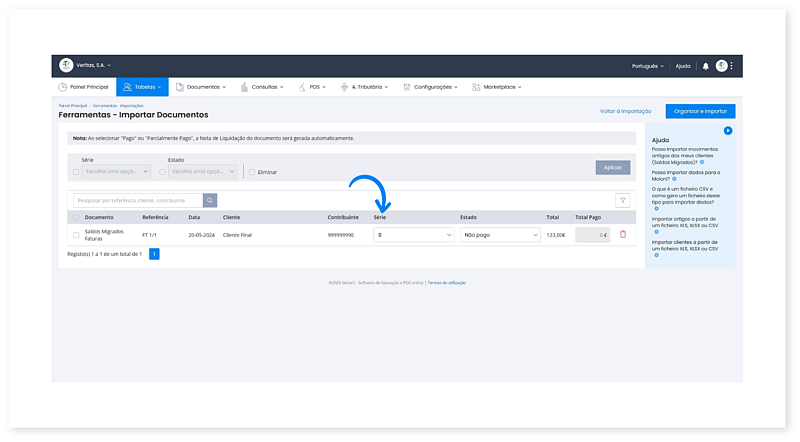Click the notifications bell icon
The height and width of the screenshot is (442, 800).
click(706, 66)
